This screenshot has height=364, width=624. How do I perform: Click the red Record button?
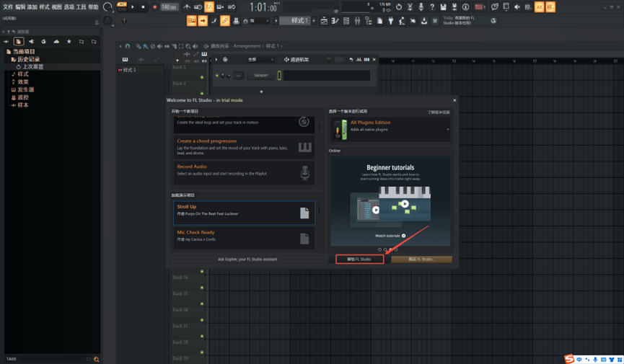tap(154, 7)
